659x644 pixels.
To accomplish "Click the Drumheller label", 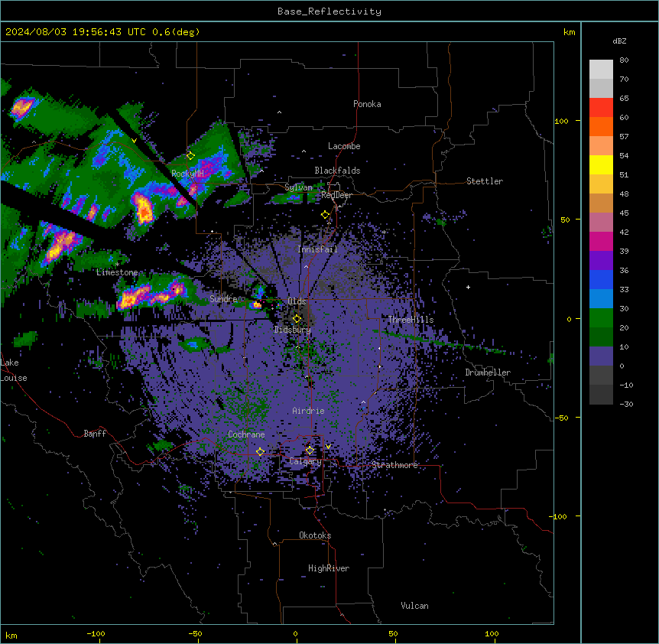I will click(x=488, y=372).
